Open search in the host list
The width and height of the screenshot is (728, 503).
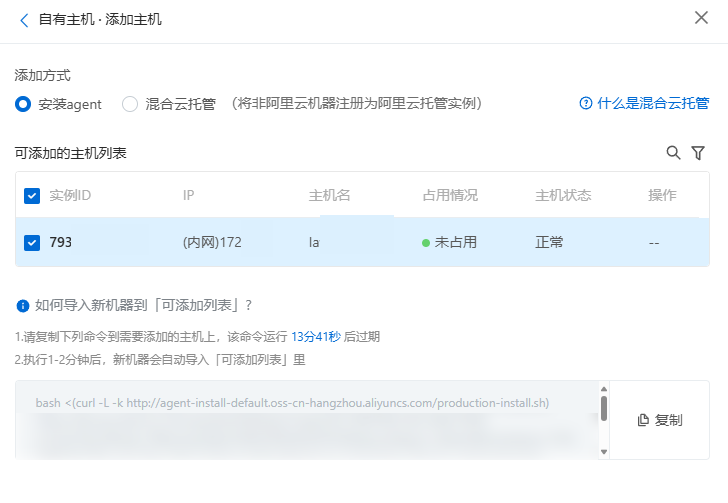tap(673, 153)
